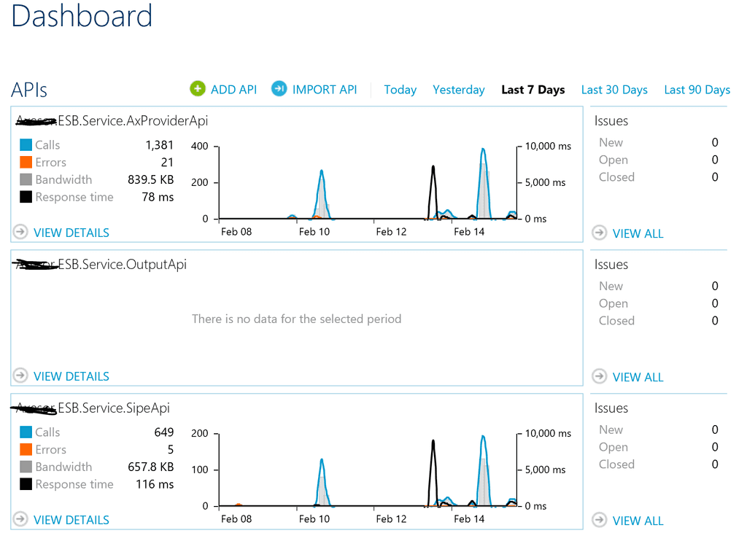This screenshot has width=747, height=560.
Task: Click SipeApi bandwidth value 657.8 KB
Action: (x=150, y=467)
